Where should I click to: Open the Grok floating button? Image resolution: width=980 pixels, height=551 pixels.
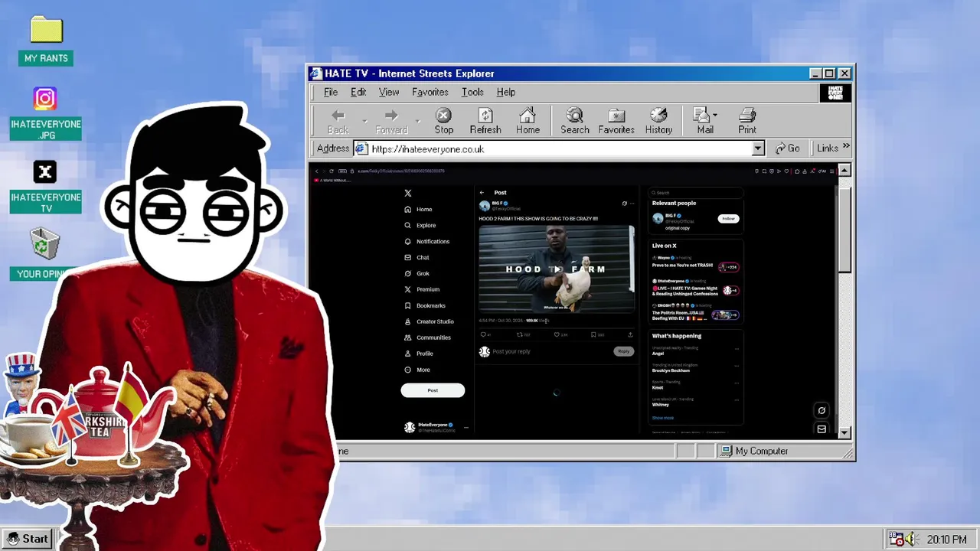point(822,410)
